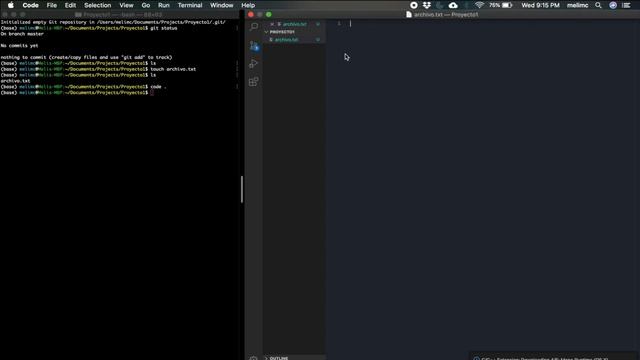Open Spotlight search magnifier icon
640x360 pixels.
click(x=598, y=5)
